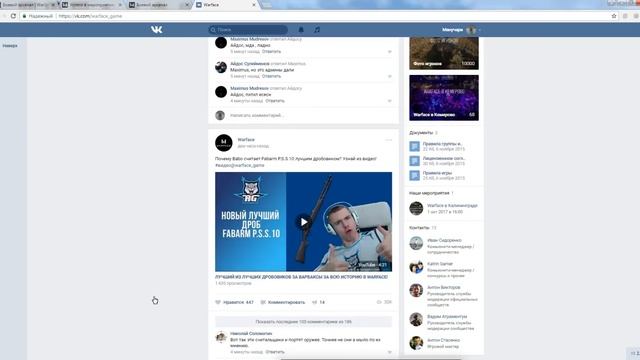The width and height of the screenshot is (640, 360).
Task: Reply to Айдос Сулейменов's comment
Action: 271,76
